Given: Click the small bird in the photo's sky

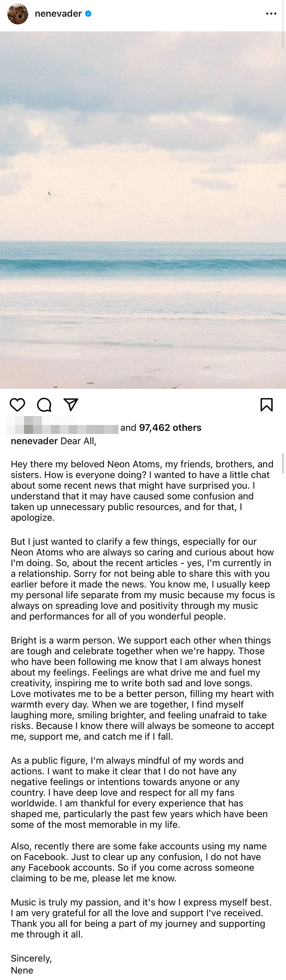Looking at the screenshot, I should pos(49,193).
